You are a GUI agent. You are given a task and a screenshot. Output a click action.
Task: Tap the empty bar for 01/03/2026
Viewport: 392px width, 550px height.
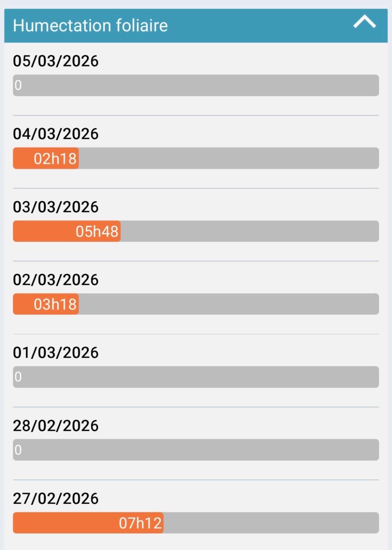pyautogui.click(x=196, y=377)
